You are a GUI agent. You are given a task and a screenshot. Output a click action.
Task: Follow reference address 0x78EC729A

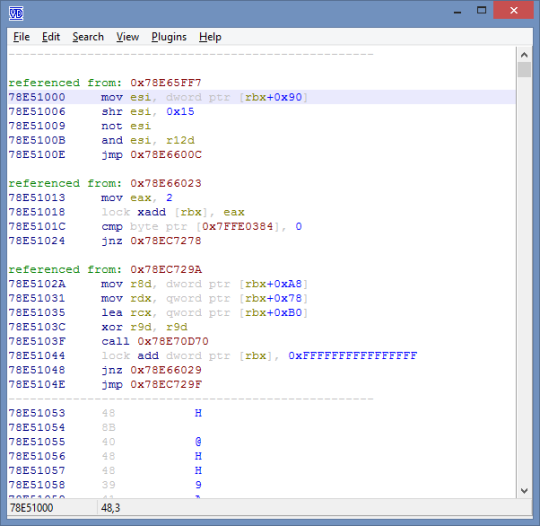[166, 269]
